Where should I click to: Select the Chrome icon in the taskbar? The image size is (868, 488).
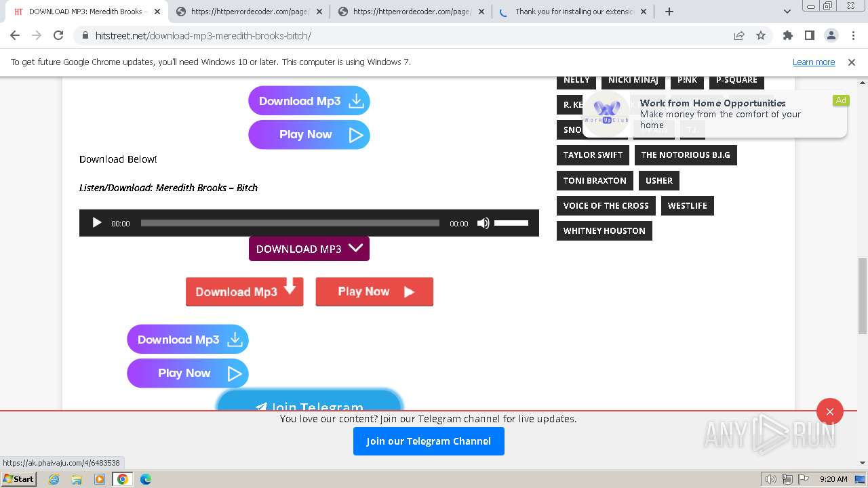123,479
